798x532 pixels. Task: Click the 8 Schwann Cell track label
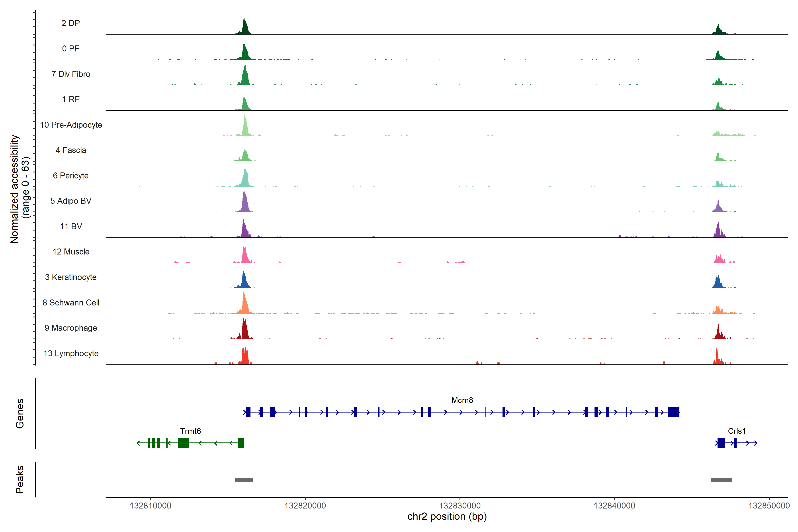pos(71,303)
